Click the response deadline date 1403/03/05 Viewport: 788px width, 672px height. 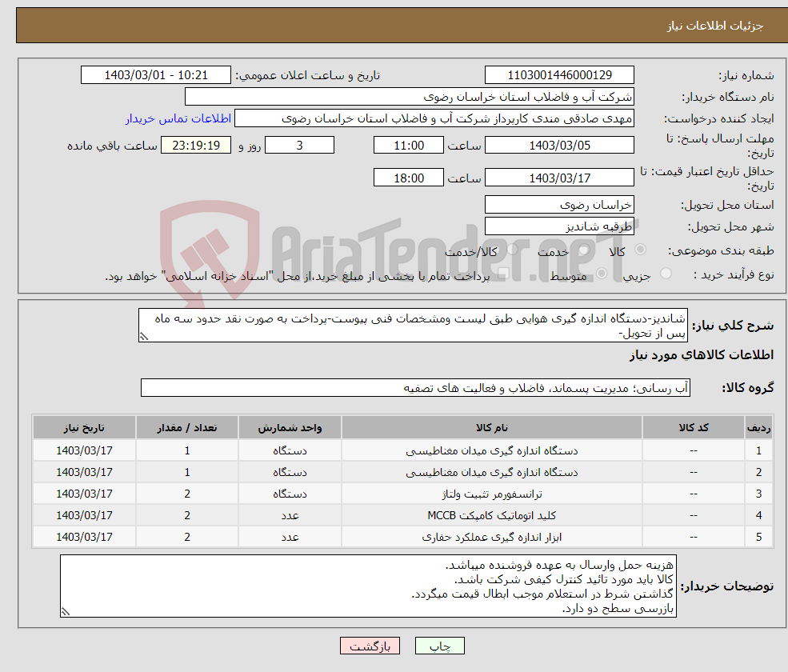pyautogui.click(x=559, y=146)
